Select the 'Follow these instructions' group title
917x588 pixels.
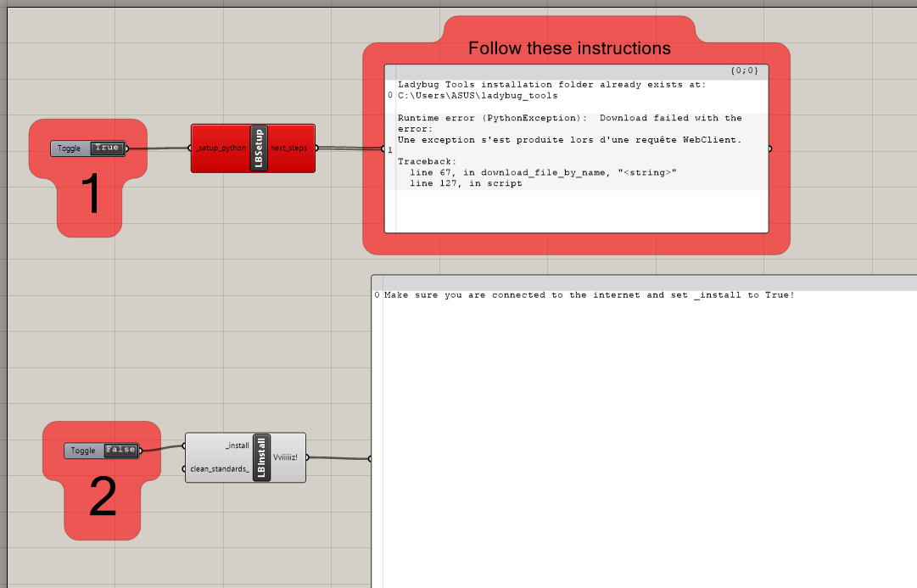point(569,48)
